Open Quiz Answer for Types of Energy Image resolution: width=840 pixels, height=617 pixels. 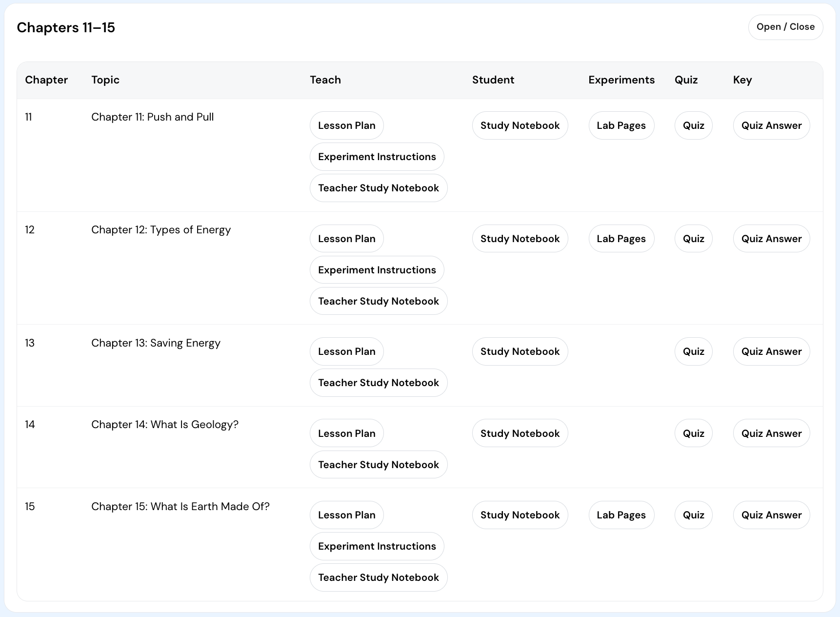(771, 239)
